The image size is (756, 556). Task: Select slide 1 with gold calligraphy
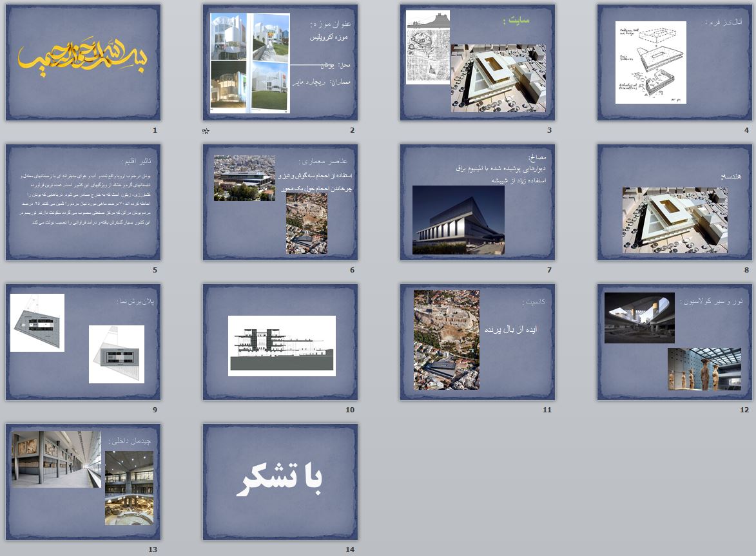pyautogui.click(x=83, y=62)
